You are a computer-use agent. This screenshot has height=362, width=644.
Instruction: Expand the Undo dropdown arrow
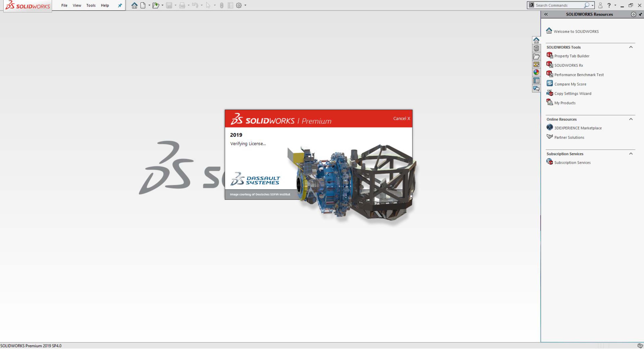[x=202, y=5]
